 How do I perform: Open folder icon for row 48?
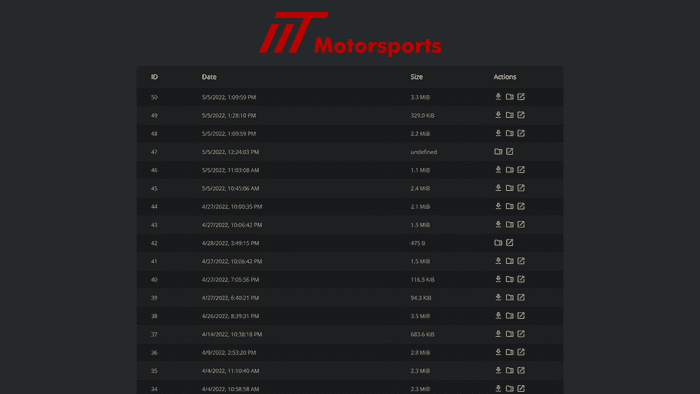(x=509, y=133)
